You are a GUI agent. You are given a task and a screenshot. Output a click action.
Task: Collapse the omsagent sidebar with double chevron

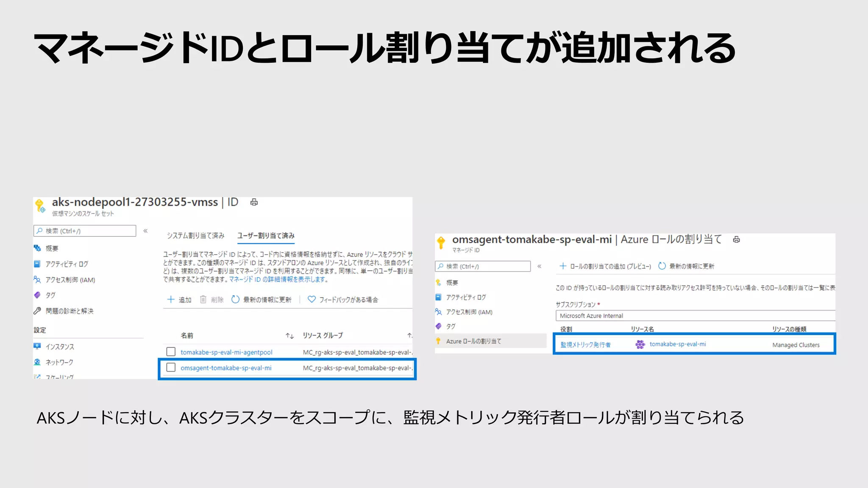(x=539, y=266)
